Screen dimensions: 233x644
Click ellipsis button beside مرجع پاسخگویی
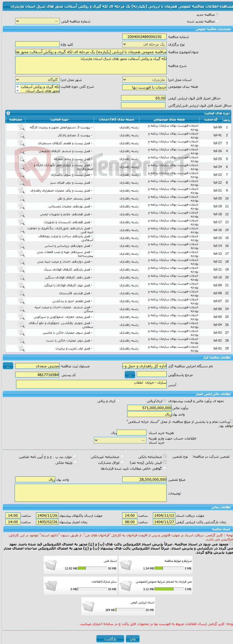coord(130,375)
